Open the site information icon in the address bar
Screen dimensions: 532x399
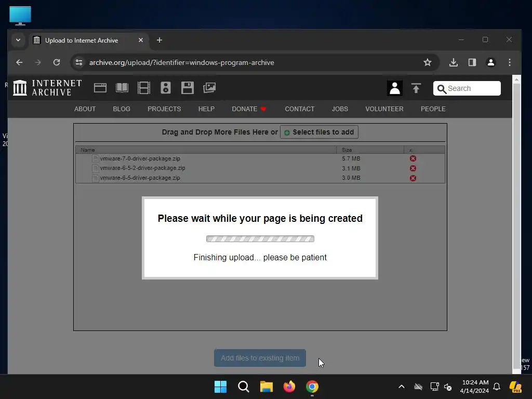pyautogui.click(x=79, y=62)
